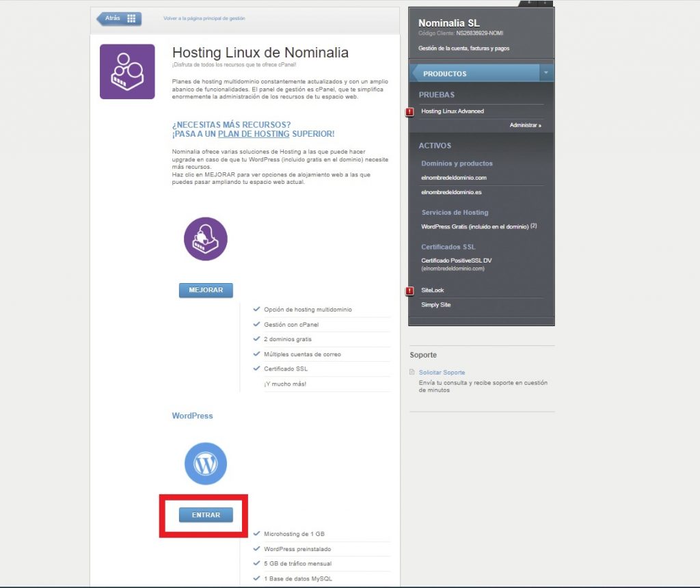
Task: Click the Hosting Linux de Nominalia heading
Action: (x=260, y=52)
